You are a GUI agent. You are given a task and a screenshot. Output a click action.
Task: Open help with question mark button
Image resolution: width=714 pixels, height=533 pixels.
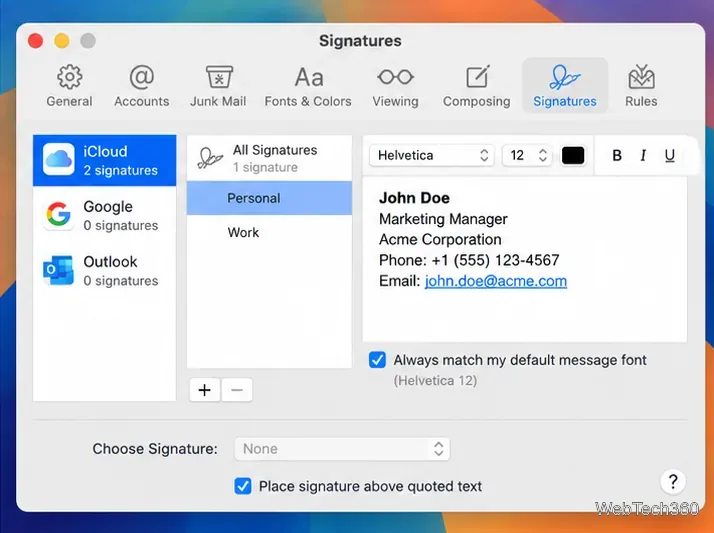coord(673,481)
